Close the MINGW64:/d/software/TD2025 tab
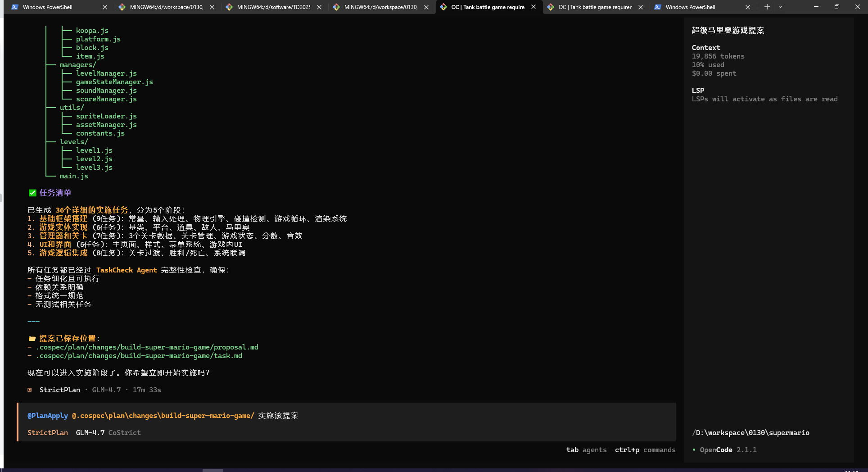Image resolution: width=868 pixels, height=472 pixels. click(319, 7)
